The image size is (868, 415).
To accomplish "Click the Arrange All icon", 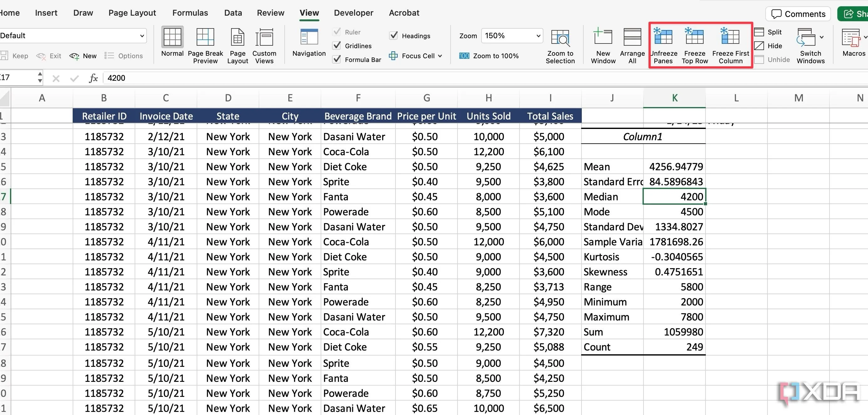I will pos(632,37).
